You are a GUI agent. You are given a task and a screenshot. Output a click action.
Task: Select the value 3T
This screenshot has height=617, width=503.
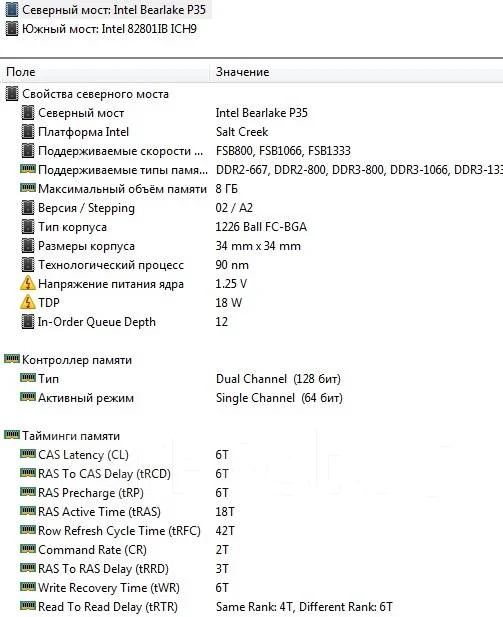pos(222,569)
